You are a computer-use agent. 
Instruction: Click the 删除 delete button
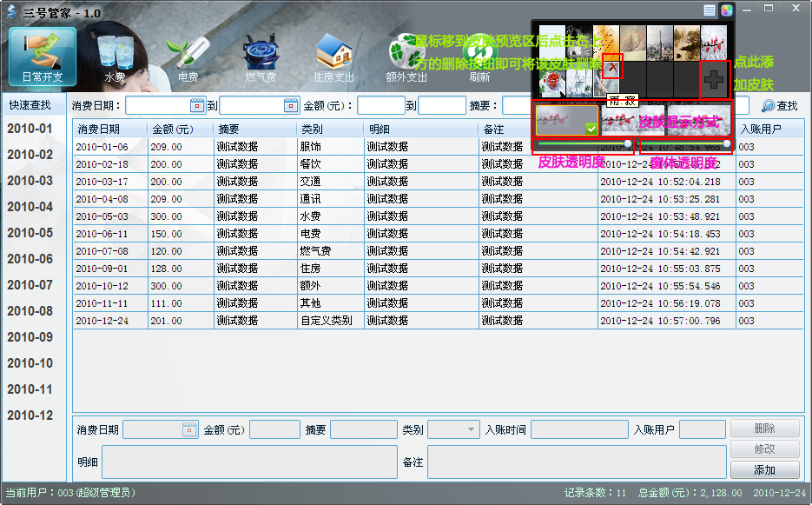coord(765,429)
